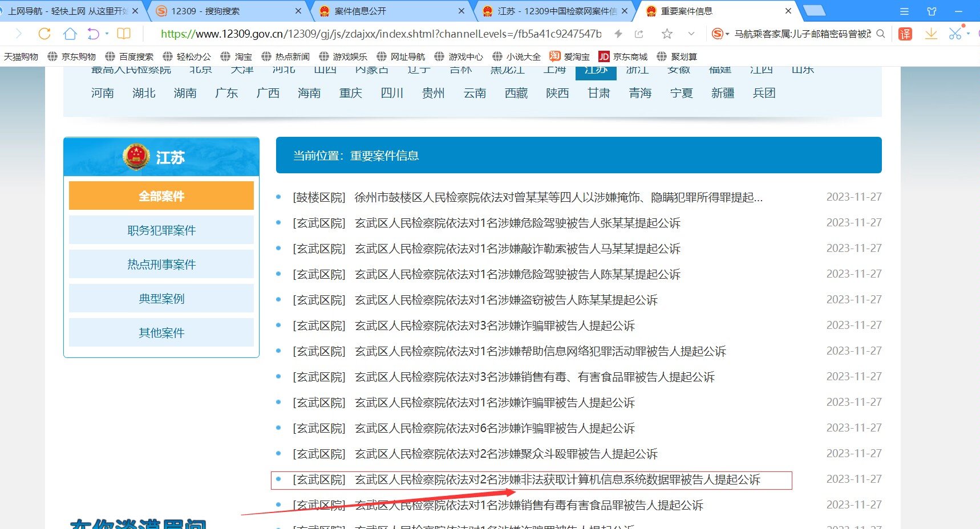The height and width of the screenshot is (529, 980).
Task: Open 职务犯罪案件 category
Action: pyautogui.click(x=161, y=230)
